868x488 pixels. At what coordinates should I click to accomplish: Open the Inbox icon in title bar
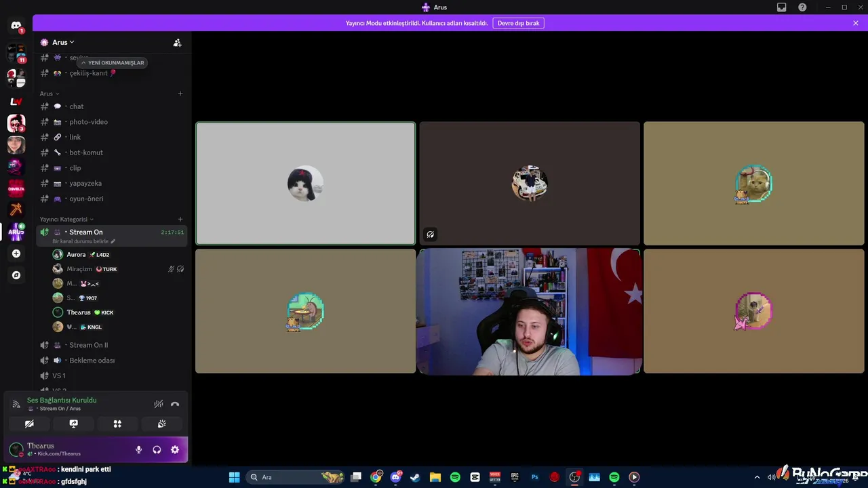pyautogui.click(x=782, y=7)
